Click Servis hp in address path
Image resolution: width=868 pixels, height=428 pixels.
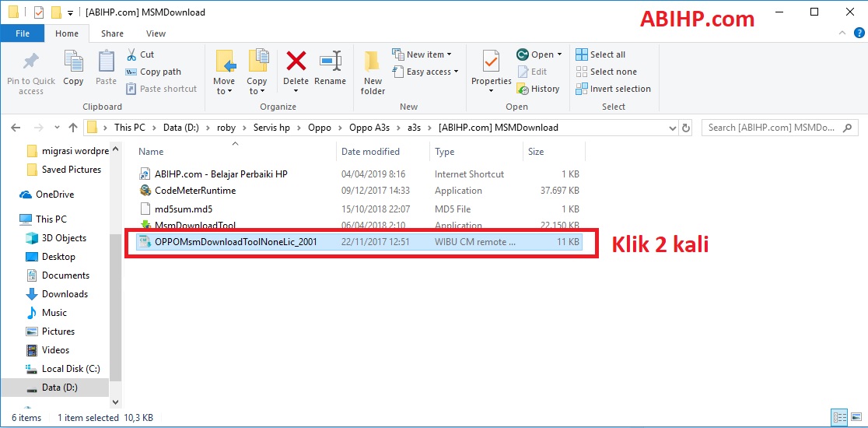(x=271, y=128)
